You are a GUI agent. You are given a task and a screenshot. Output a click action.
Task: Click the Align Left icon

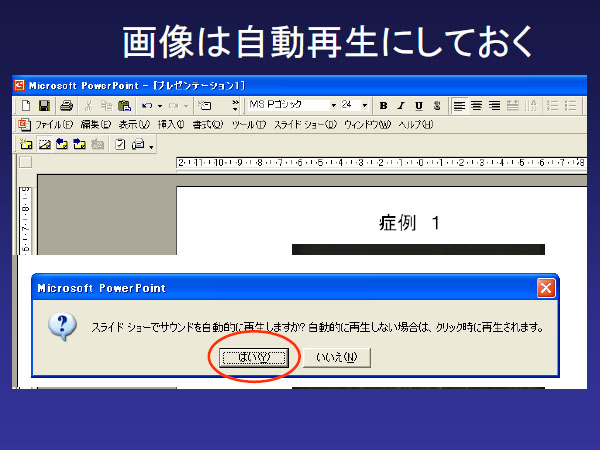coord(459,105)
